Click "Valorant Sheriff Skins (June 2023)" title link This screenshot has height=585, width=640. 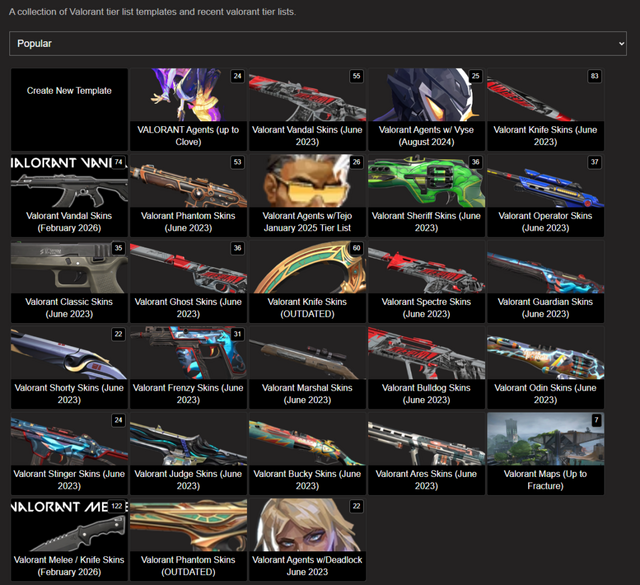point(427,222)
